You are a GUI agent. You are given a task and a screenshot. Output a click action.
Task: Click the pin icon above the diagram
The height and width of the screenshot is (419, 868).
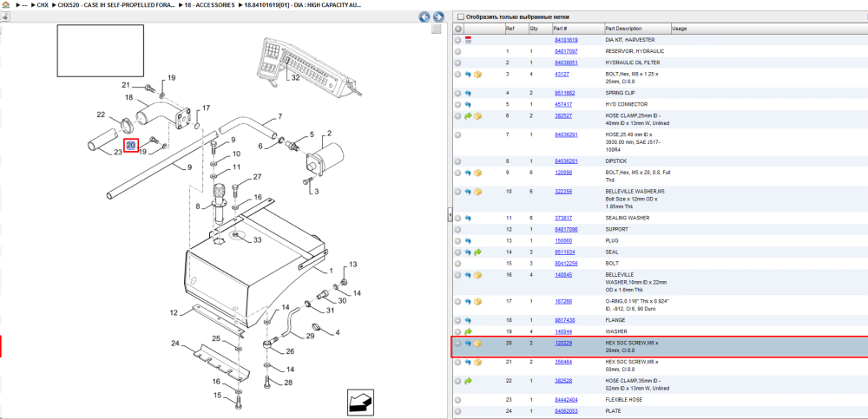tap(5, 17)
